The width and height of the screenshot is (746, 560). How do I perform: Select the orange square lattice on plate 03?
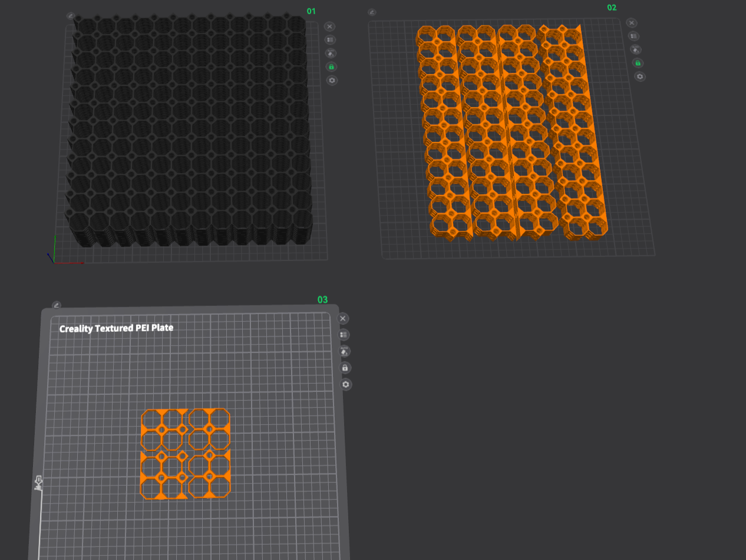click(x=185, y=454)
